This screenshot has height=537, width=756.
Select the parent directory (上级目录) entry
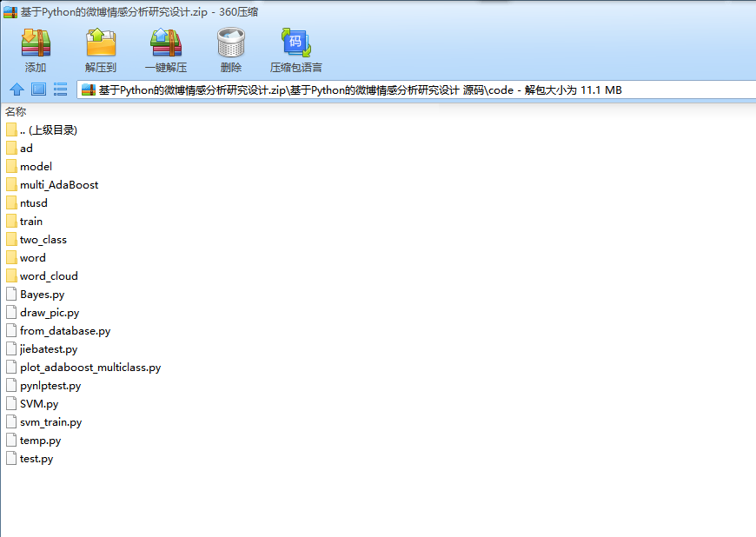[42, 129]
